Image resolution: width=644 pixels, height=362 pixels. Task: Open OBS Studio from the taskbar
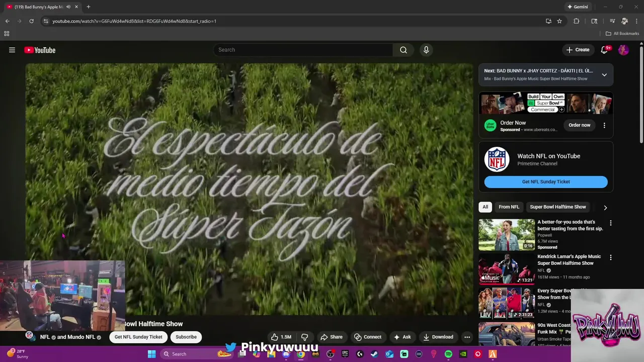click(331, 354)
